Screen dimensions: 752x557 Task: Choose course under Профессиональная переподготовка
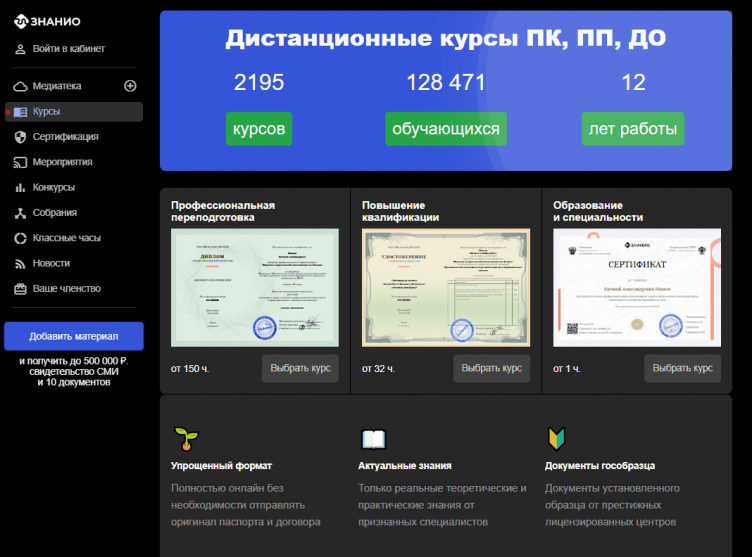click(x=300, y=368)
